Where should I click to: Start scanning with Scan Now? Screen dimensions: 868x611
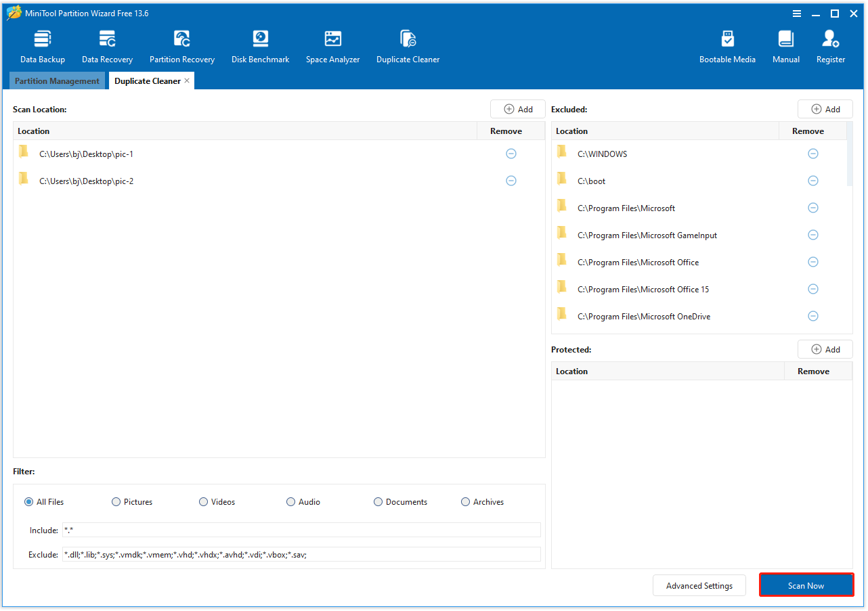click(806, 586)
